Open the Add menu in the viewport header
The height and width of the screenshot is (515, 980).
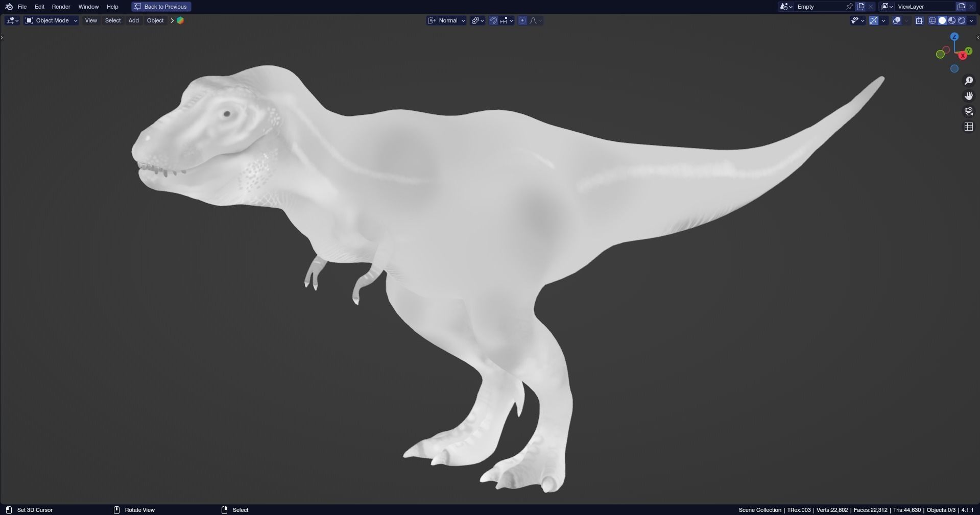(x=134, y=20)
